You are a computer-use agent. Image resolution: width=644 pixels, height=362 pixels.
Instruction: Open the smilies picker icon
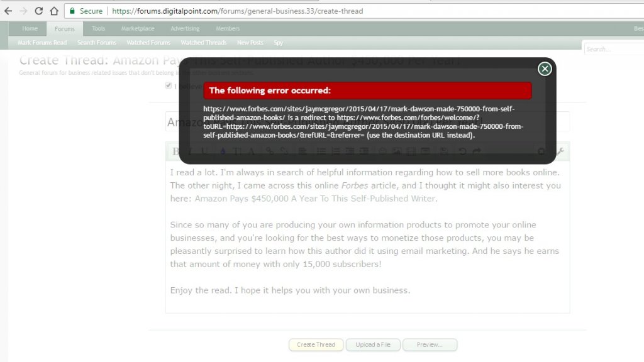click(x=382, y=151)
